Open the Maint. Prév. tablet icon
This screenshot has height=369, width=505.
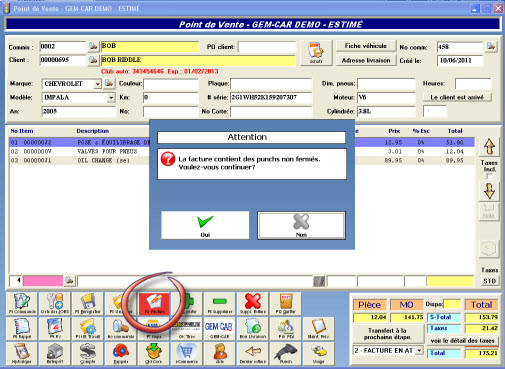(319, 329)
